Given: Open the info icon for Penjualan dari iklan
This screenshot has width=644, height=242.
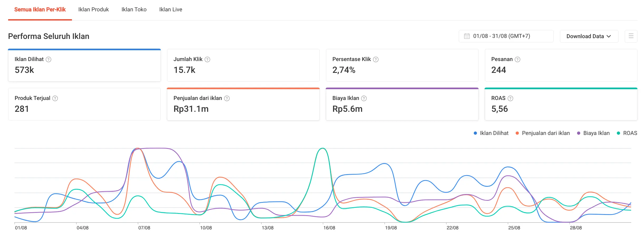Looking at the screenshot, I should (x=227, y=98).
